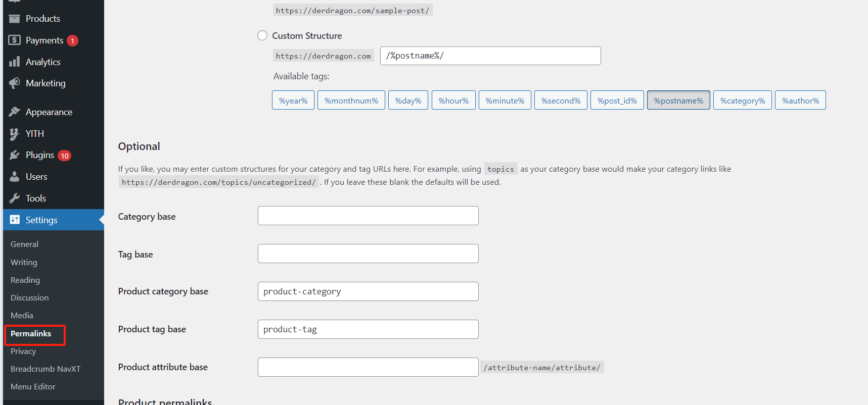The width and height of the screenshot is (868, 405).
Task: Open the Breadcrumb NavXT settings page
Action: click(x=45, y=369)
